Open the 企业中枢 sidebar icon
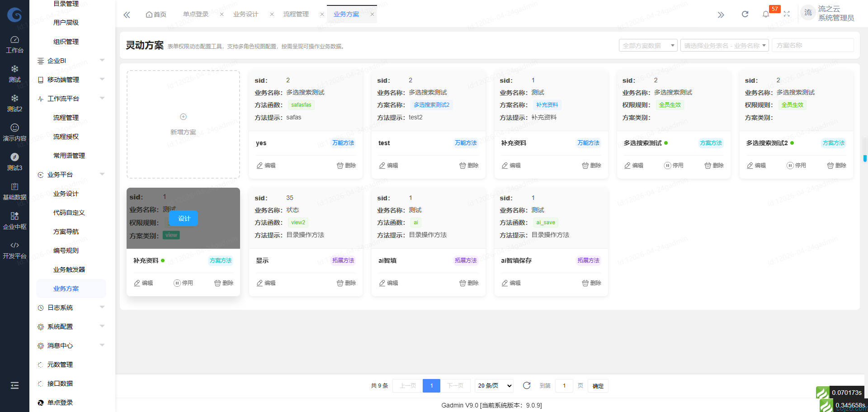 pos(14,219)
